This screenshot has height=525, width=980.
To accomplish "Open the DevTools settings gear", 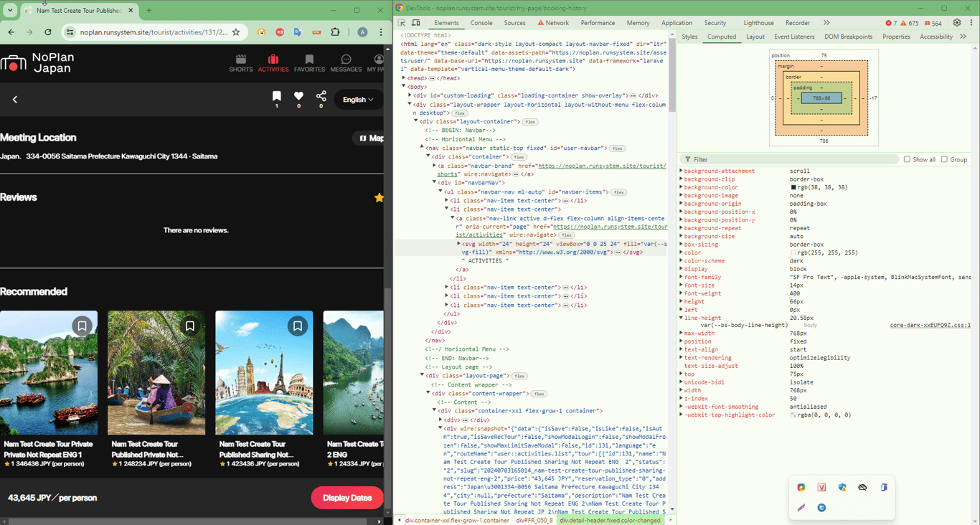I will point(957,23).
